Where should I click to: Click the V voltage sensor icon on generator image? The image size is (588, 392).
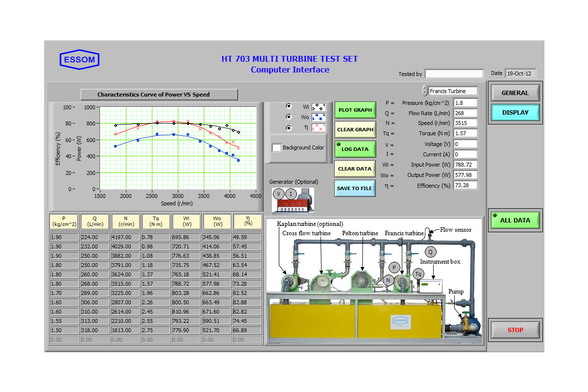pos(278,194)
